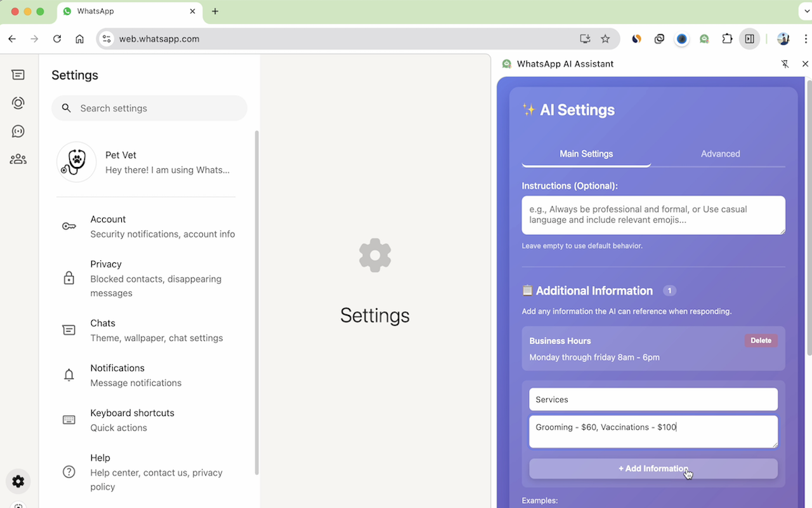Select the WhatsApp browser tab
The height and width of the screenshot is (508, 812).
click(130, 11)
